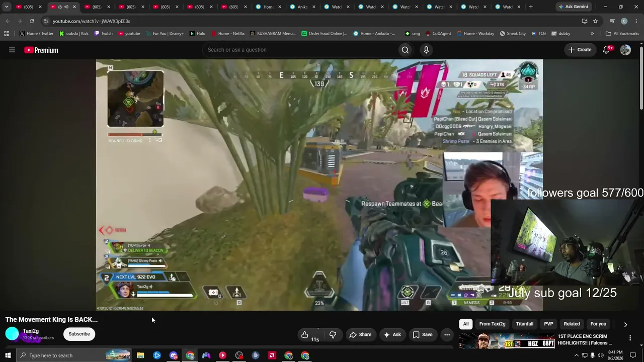Click the Create button
The height and width of the screenshot is (362, 644).
tap(580, 50)
